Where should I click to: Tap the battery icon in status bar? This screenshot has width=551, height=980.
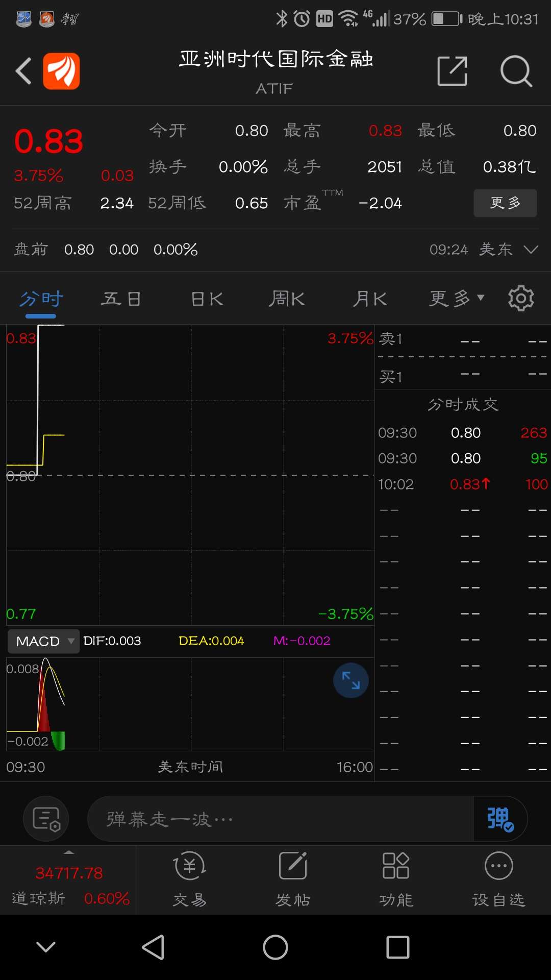[x=447, y=19]
